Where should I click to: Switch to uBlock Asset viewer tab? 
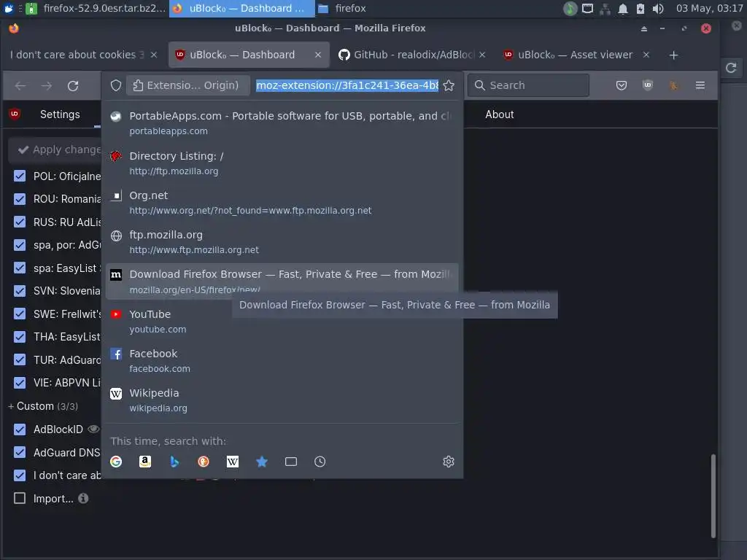click(x=576, y=55)
